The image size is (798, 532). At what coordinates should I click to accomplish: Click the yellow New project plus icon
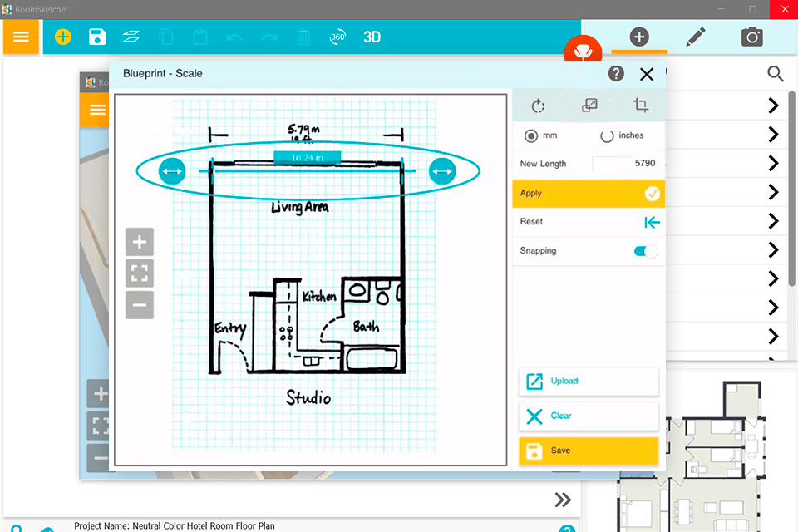(x=63, y=37)
